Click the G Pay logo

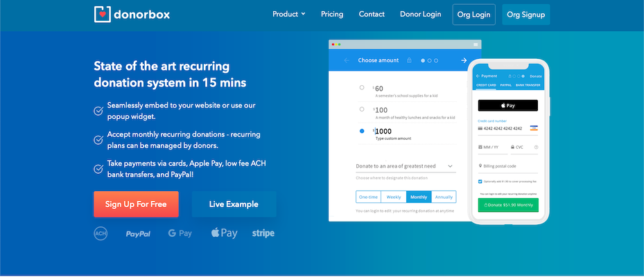(180, 233)
